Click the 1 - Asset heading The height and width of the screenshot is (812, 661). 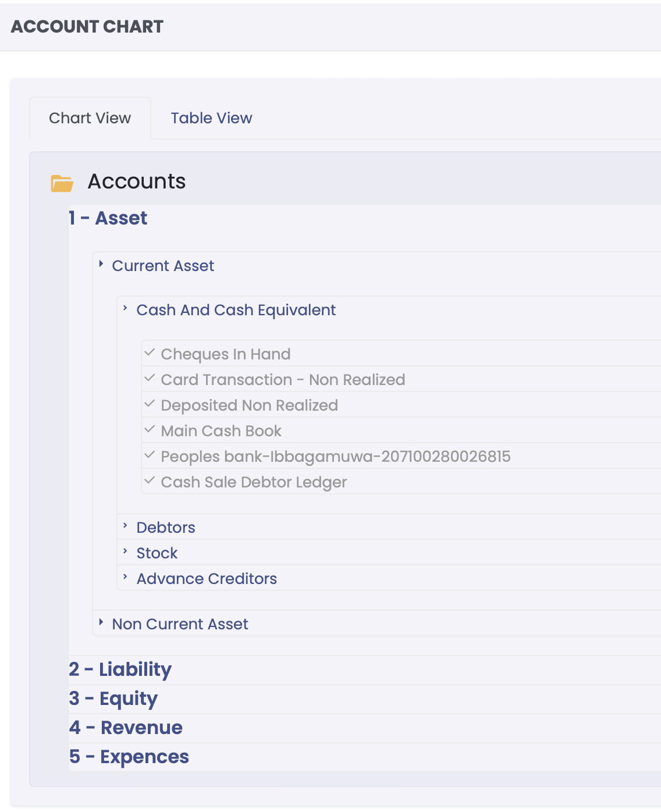coord(108,218)
